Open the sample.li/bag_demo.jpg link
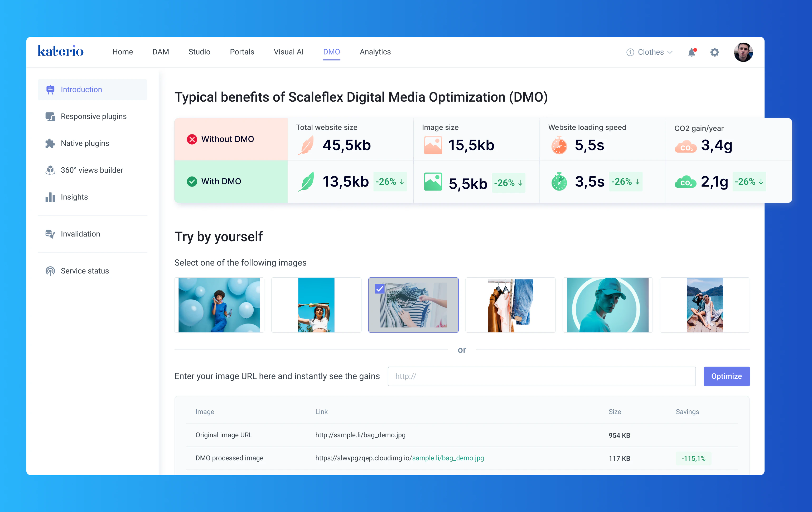 point(448,458)
